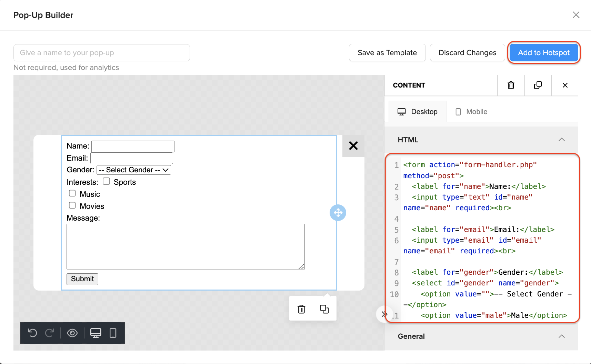This screenshot has height=364, width=591.
Task: Click the pop-up name input field
Action: [102, 53]
